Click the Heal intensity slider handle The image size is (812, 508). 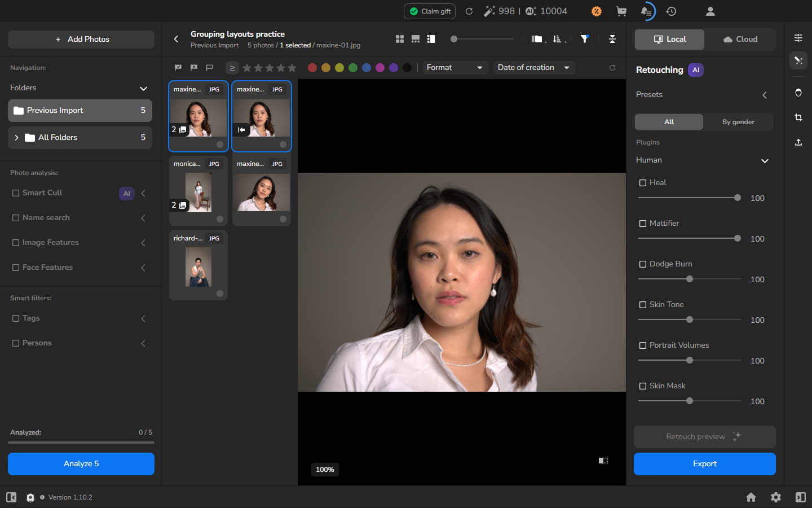pyautogui.click(x=738, y=198)
